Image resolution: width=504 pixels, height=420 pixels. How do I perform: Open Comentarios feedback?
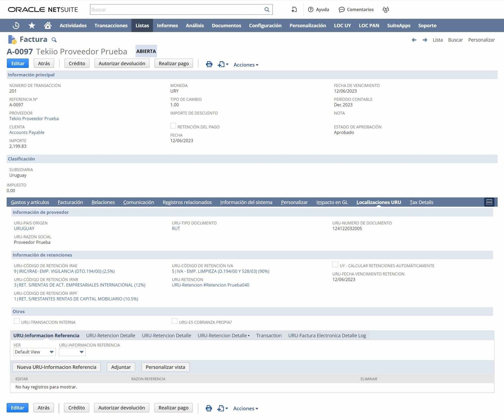356,10
